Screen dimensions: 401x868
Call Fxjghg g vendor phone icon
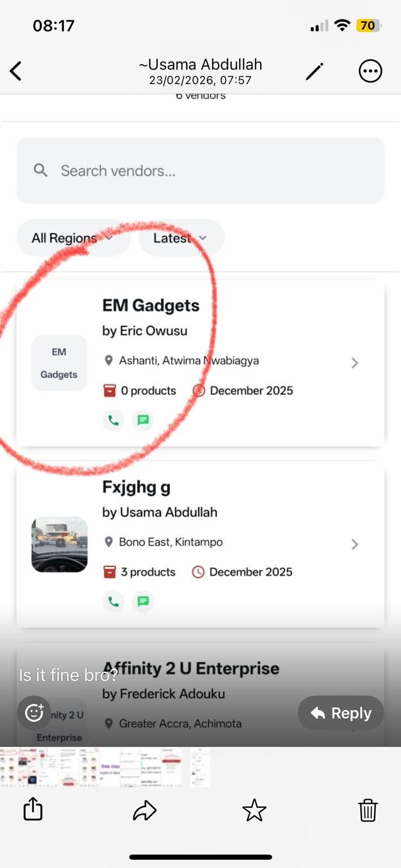[x=113, y=601]
